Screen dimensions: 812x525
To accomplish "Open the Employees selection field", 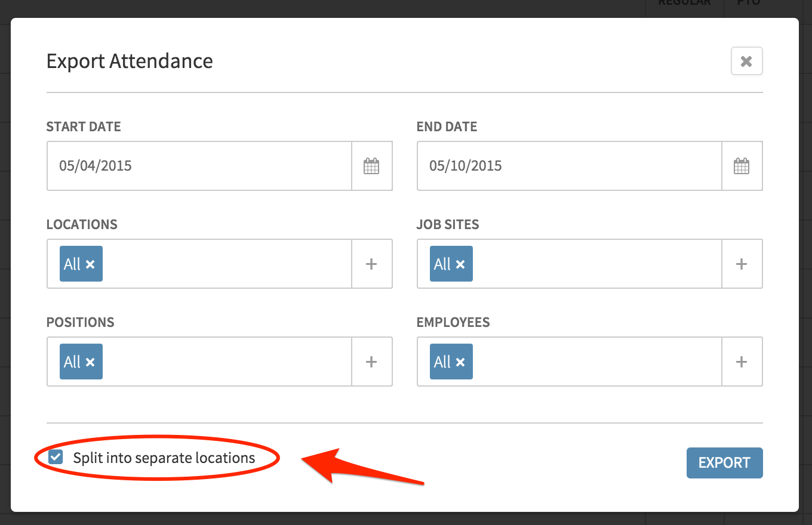I will 570,362.
